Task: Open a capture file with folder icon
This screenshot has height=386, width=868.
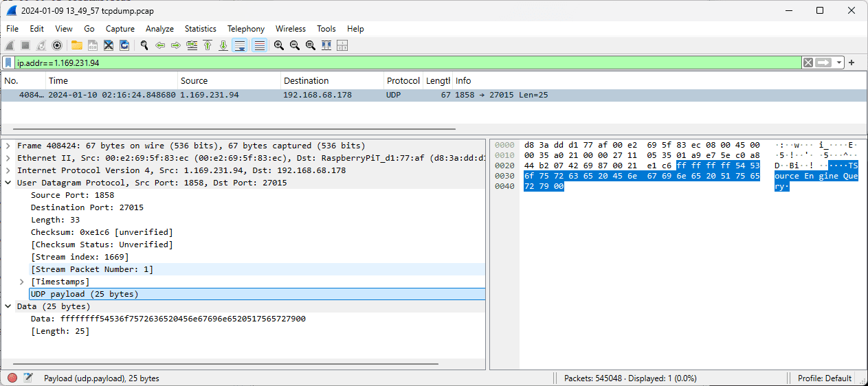Action: coord(76,45)
